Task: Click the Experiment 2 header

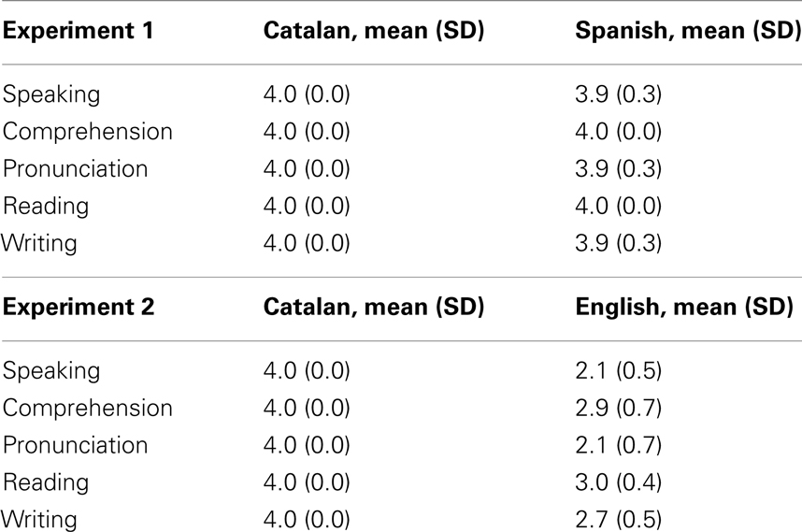Action: point(79,307)
